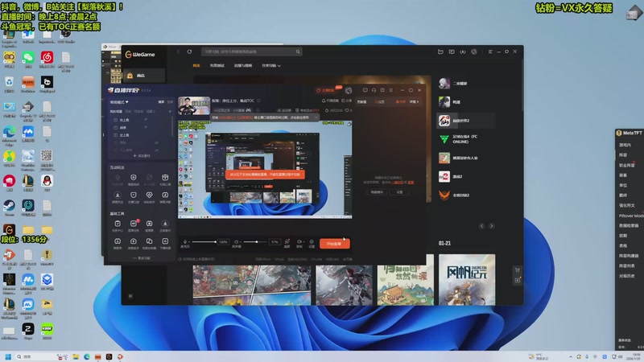Viewport: 644px width, 362px height.
Task: Click the 主播数据 link in the title bar
Action: (x=325, y=90)
